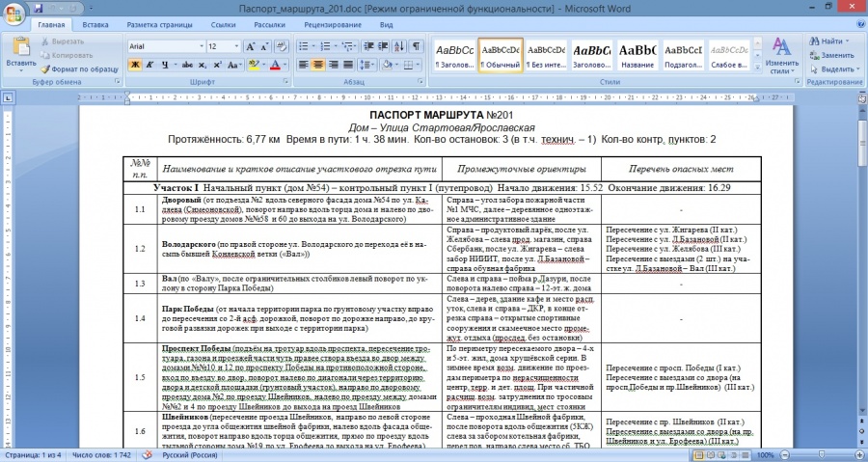
Task: Open the line spacing menu
Action: [367, 65]
